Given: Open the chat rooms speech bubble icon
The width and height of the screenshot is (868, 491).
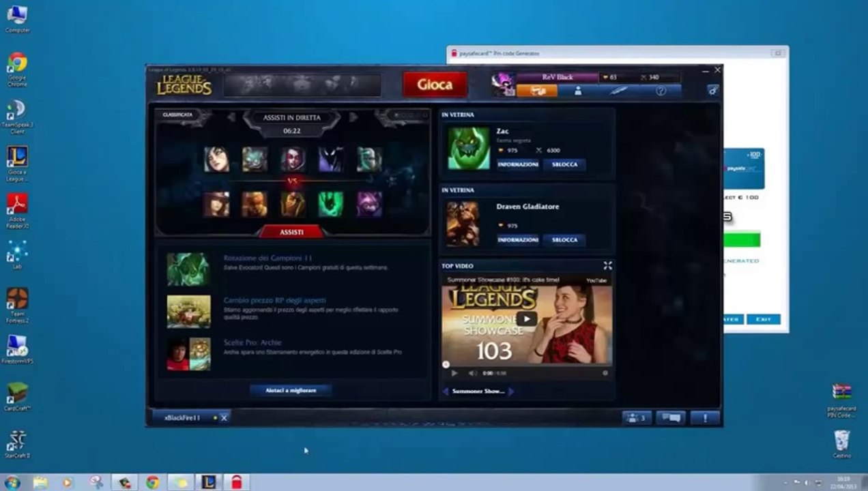Looking at the screenshot, I should click(x=670, y=418).
